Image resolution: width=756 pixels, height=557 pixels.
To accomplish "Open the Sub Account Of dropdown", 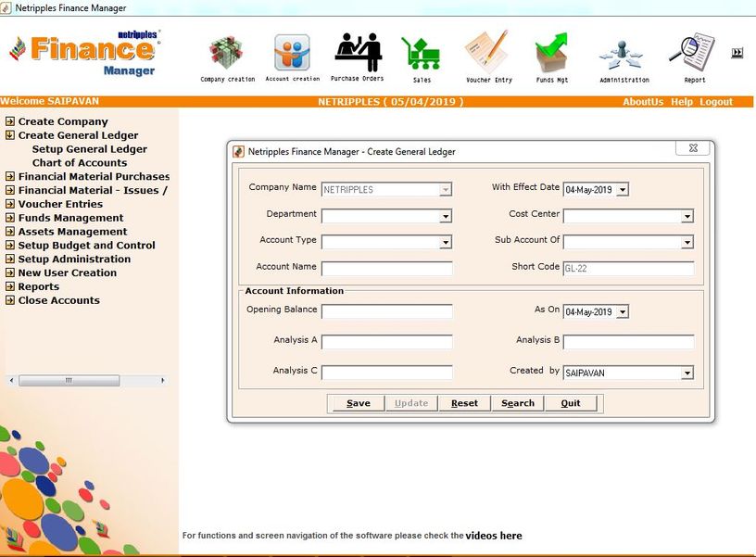I will pos(687,242).
